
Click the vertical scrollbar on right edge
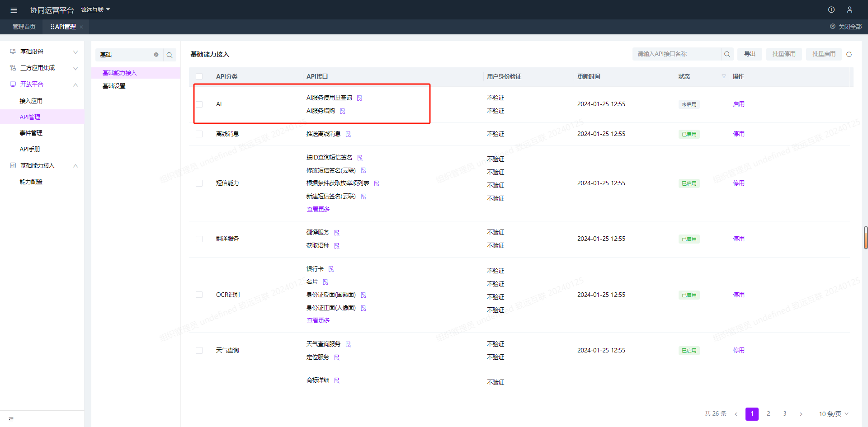click(865, 238)
